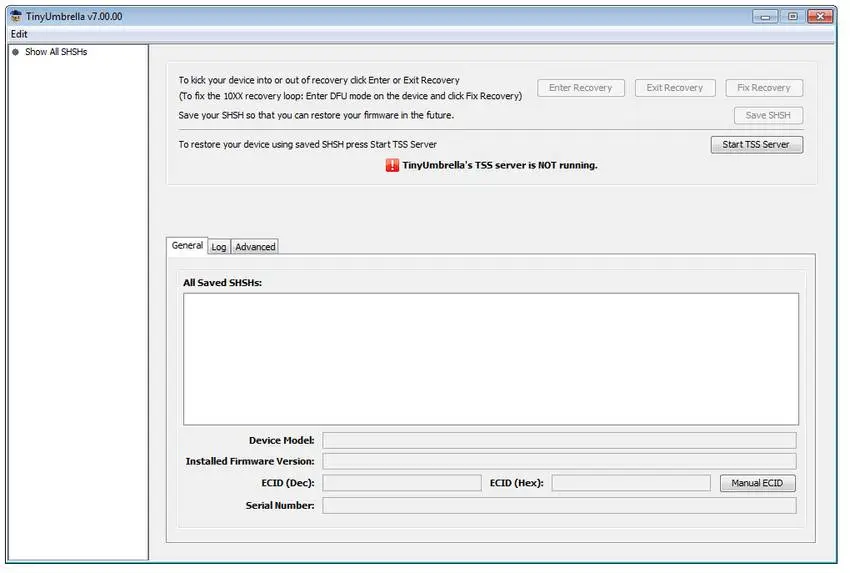Click the Save SHSH button
This screenshot has width=850, height=573.
click(x=768, y=115)
